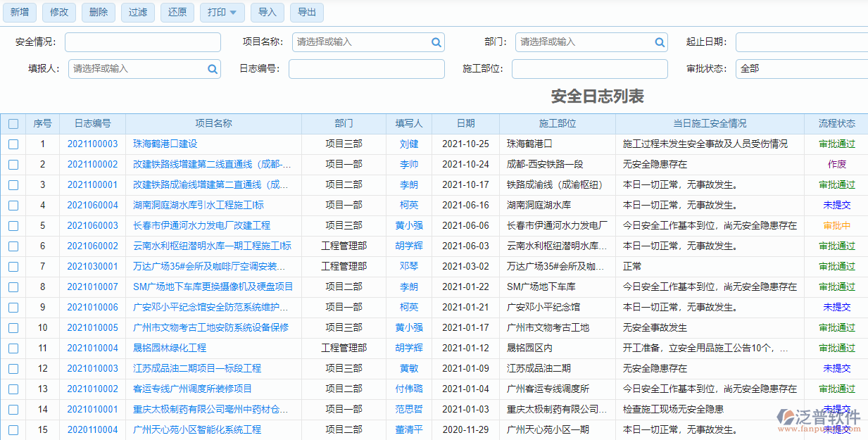This screenshot has width=868, height=440.
Task: Click the 项目名称 search magnifier icon
Action: [436, 42]
